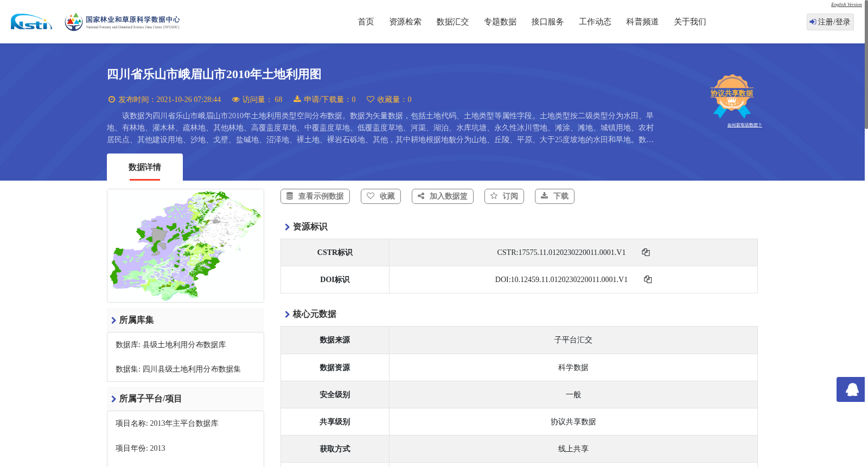Screen dimensions: 868x467
Task: Click the eye icon next to 访问量
Action: 235,99
